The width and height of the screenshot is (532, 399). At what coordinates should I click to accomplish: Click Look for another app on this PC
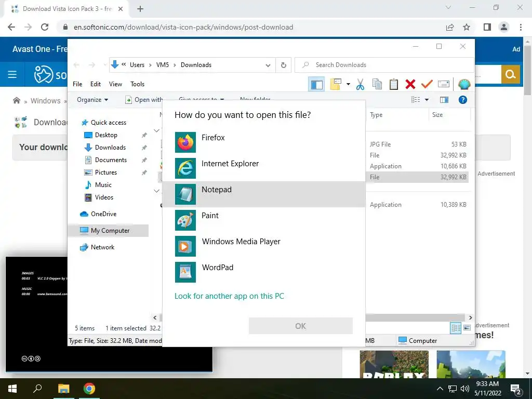pyautogui.click(x=229, y=296)
